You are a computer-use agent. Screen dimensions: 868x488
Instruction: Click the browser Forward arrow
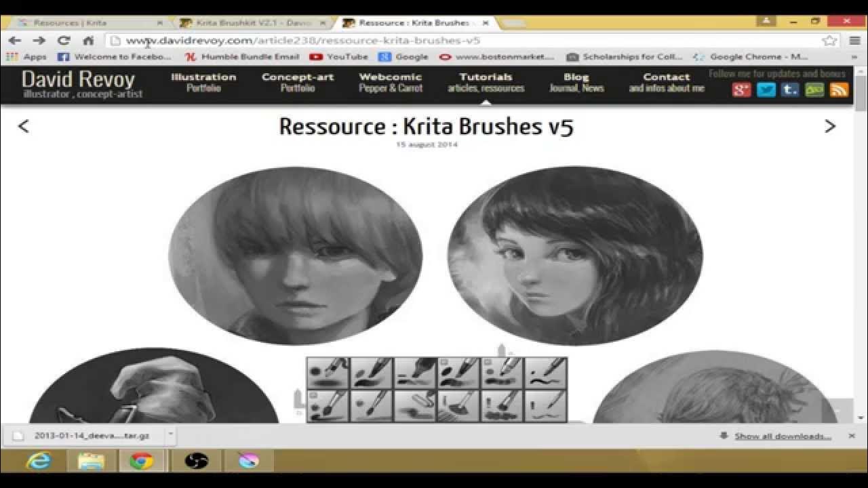pos(39,41)
